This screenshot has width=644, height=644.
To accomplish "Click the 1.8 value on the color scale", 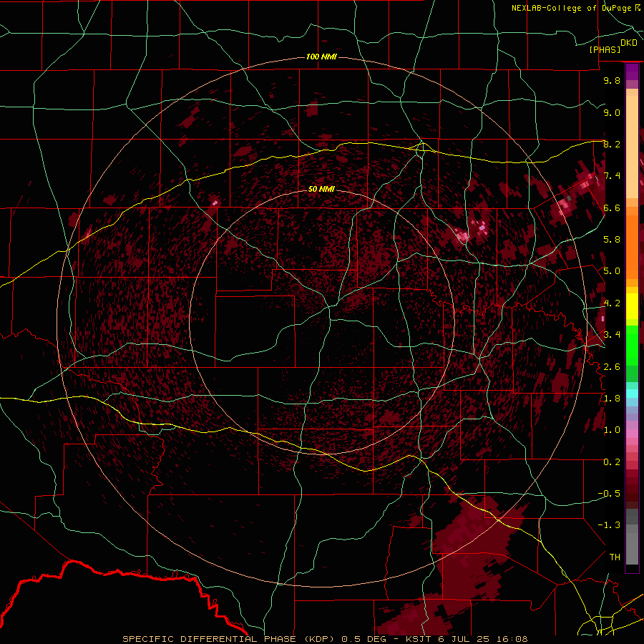I will [x=612, y=399].
